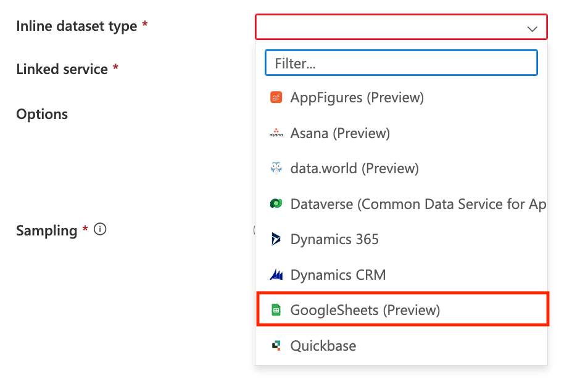Image resolution: width=580 pixels, height=392 pixels.
Task: Click the Asana logo icon
Action: pos(276,133)
